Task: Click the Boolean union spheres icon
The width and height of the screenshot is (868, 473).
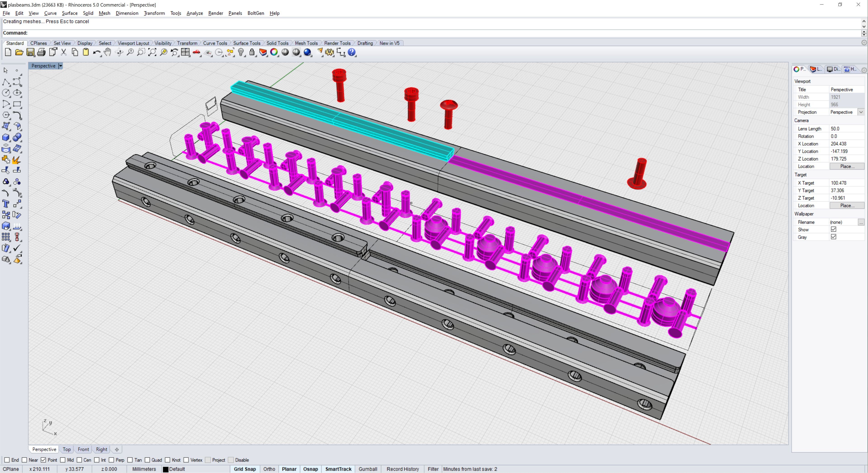Action: (17, 137)
